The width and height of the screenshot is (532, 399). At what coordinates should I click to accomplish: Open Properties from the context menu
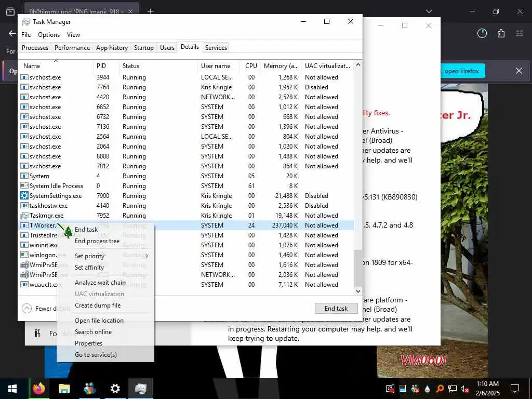coord(88,343)
